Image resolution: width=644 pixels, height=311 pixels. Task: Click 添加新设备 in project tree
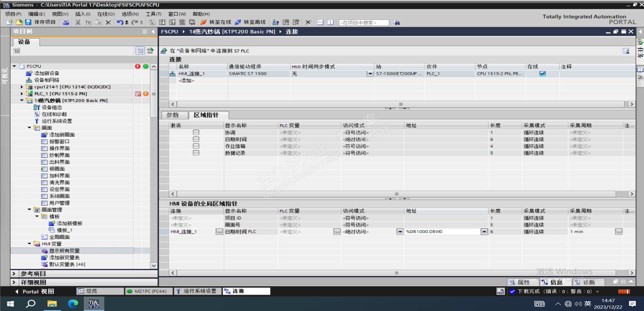[x=46, y=73]
